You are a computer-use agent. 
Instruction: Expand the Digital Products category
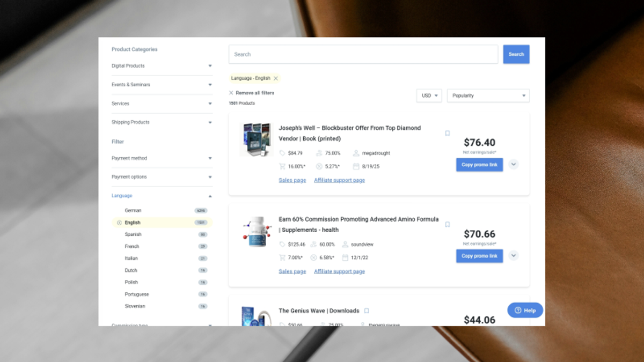pos(162,66)
